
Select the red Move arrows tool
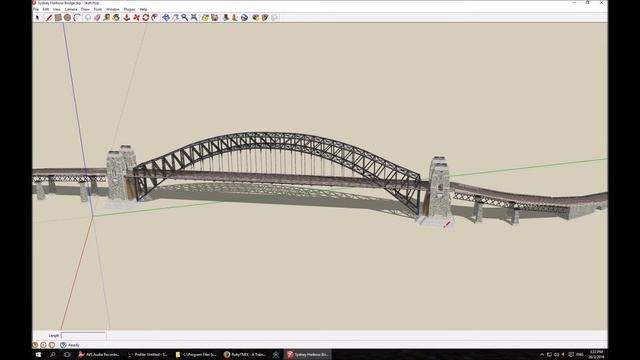click(x=136, y=18)
